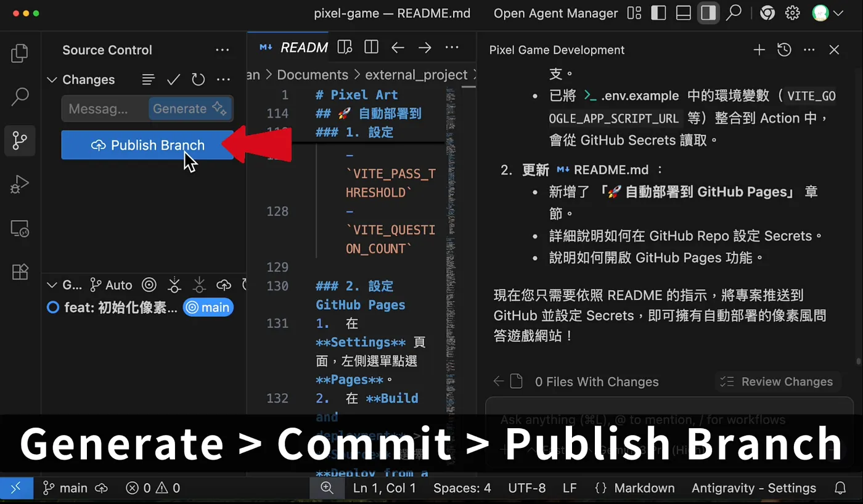Select the Source Control activity bar icon
The height and width of the screenshot is (504, 863).
point(20,141)
